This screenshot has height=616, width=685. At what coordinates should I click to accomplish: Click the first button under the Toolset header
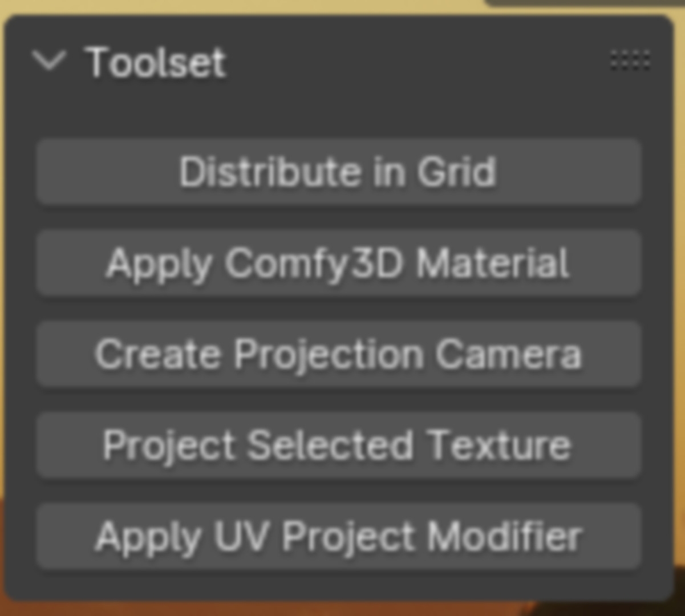tap(339, 171)
